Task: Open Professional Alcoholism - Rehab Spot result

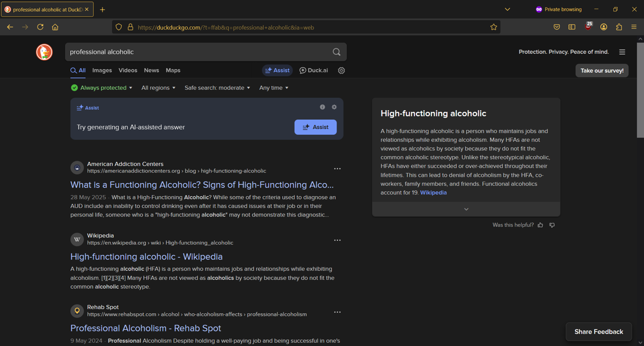Action: pos(145,328)
